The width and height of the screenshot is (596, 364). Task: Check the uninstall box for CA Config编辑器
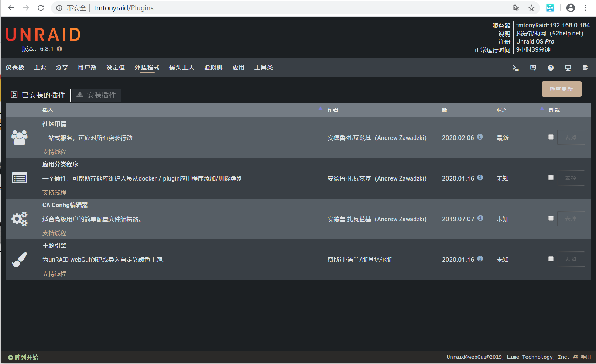coord(551,218)
